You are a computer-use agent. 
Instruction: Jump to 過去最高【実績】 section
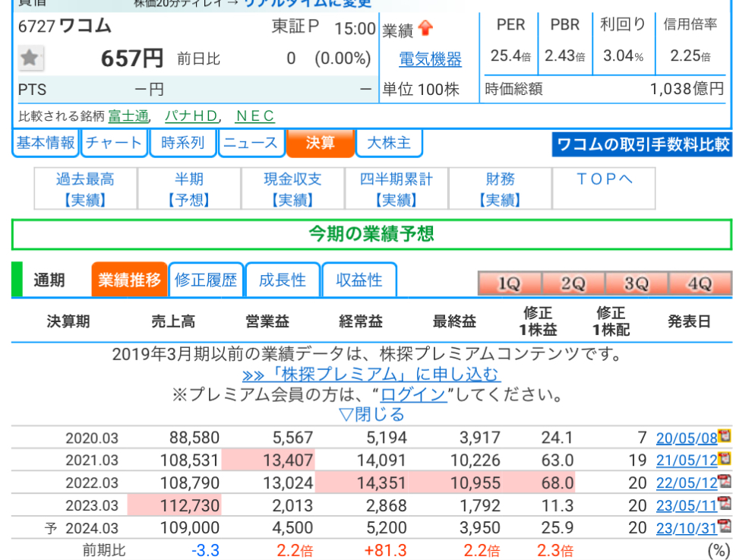click(86, 188)
